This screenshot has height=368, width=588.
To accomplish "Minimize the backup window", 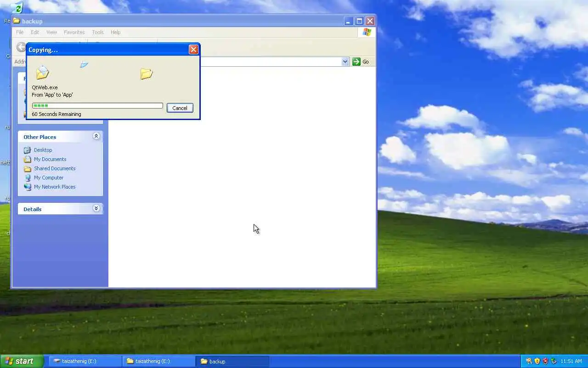I will pos(349,21).
